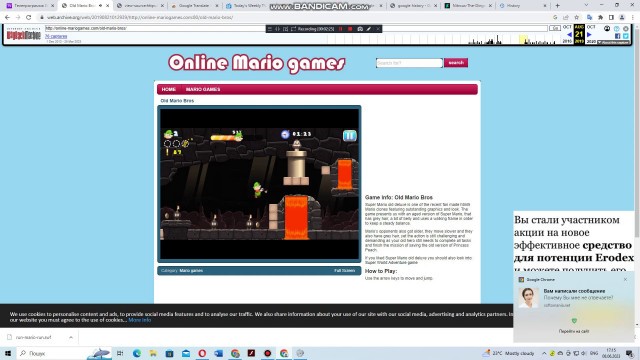
Task: Expand options for the run-mario-run.swf download
Action: (x=71, y=338)
